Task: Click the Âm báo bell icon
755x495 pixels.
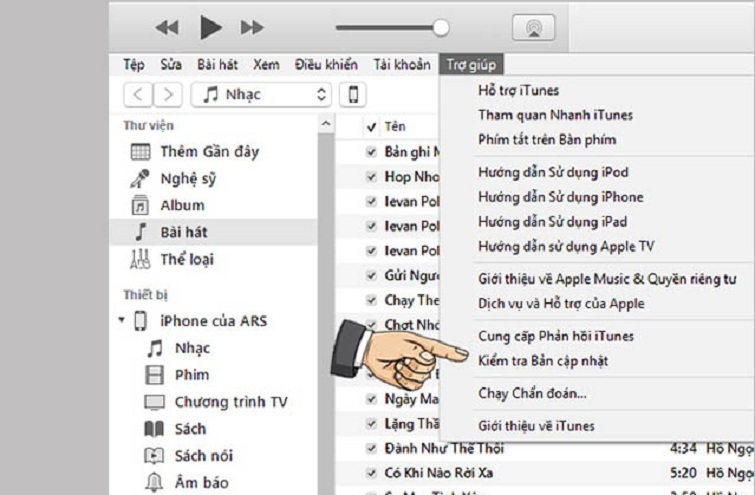Action: (154, 482)
